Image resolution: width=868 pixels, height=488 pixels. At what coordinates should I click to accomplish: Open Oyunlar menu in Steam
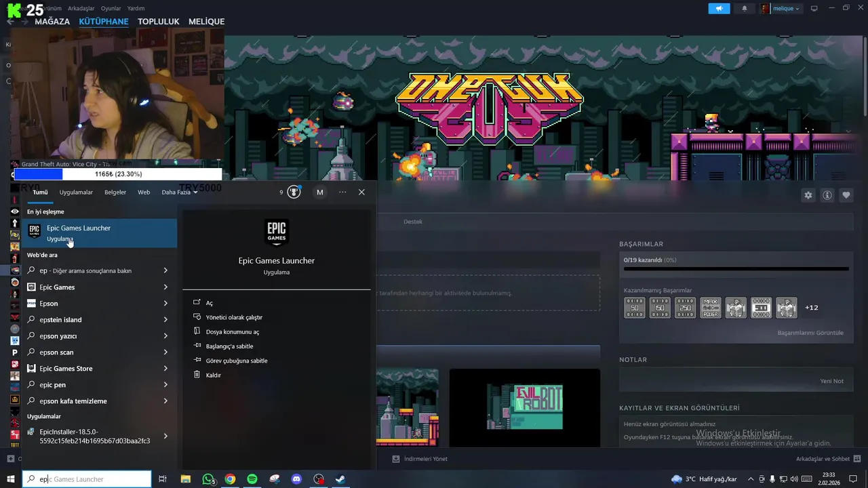(x=111, y=8)
